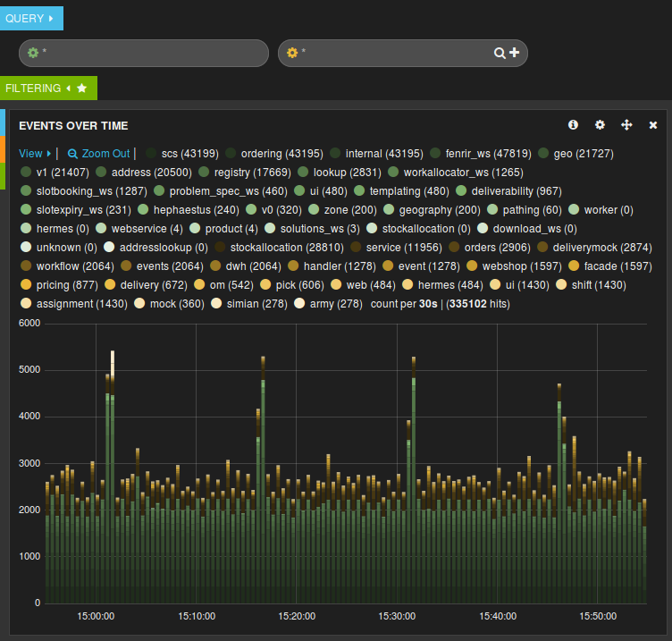Run search with the magnifier icon
This screenshot has height=641, width=672.
point(500,53)
